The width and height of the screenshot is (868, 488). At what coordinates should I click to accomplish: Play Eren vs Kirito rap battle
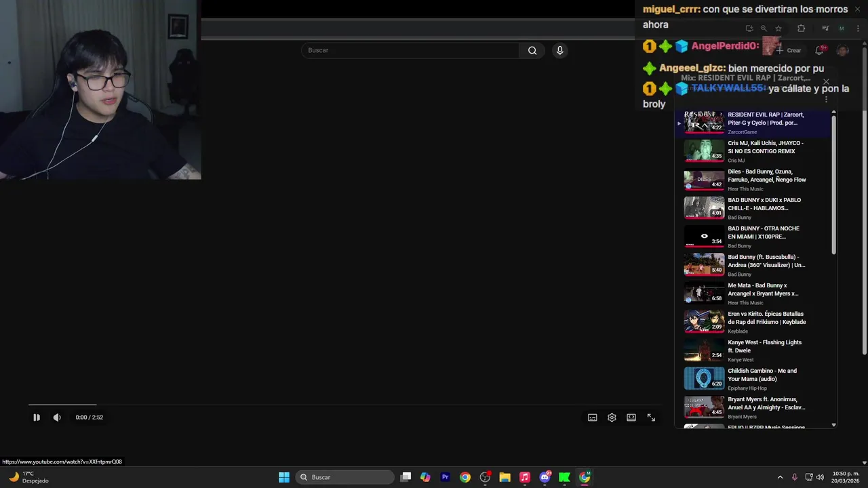[x=753, y=323]
